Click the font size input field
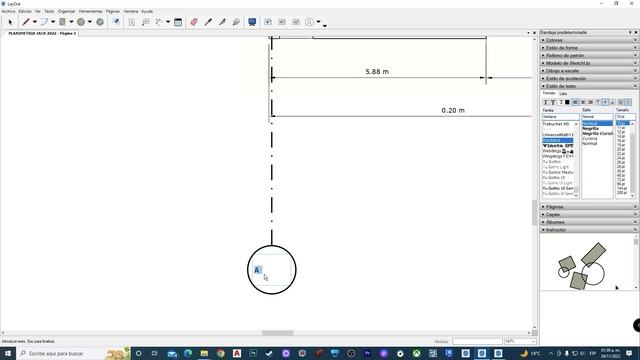The image size is (640, 360). point(626,117)
